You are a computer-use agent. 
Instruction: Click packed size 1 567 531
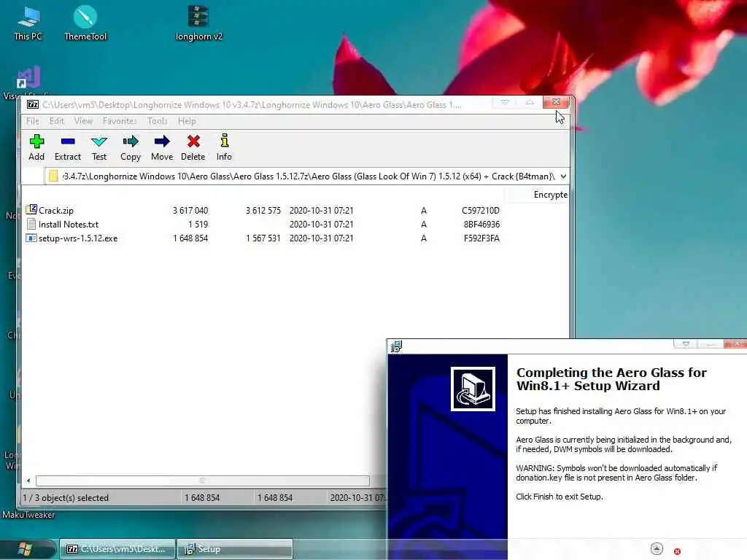(263, 238)
